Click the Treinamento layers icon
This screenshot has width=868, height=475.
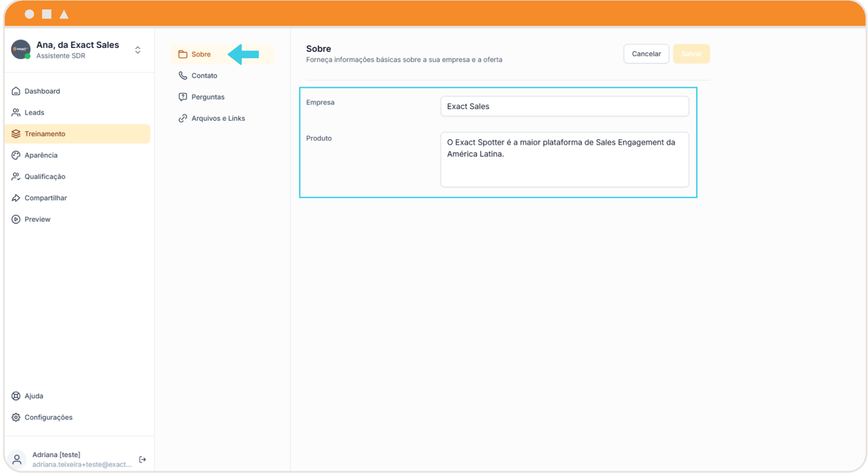[16, 134]
